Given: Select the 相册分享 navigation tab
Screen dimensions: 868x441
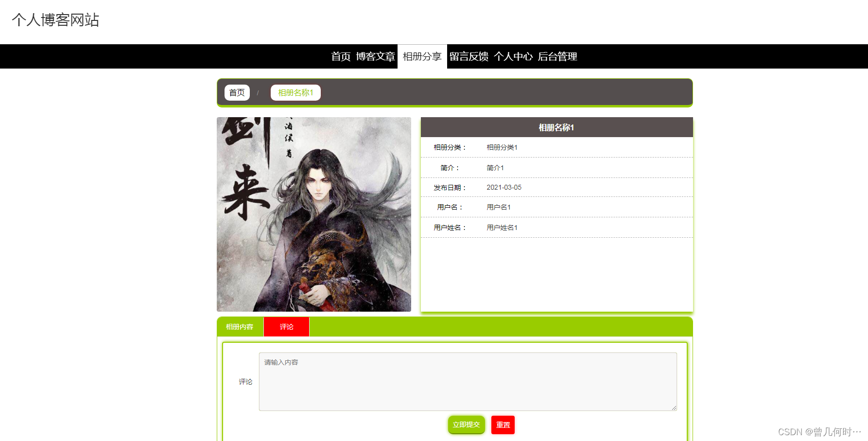Looking at the screenshot, I should point(422,56).
